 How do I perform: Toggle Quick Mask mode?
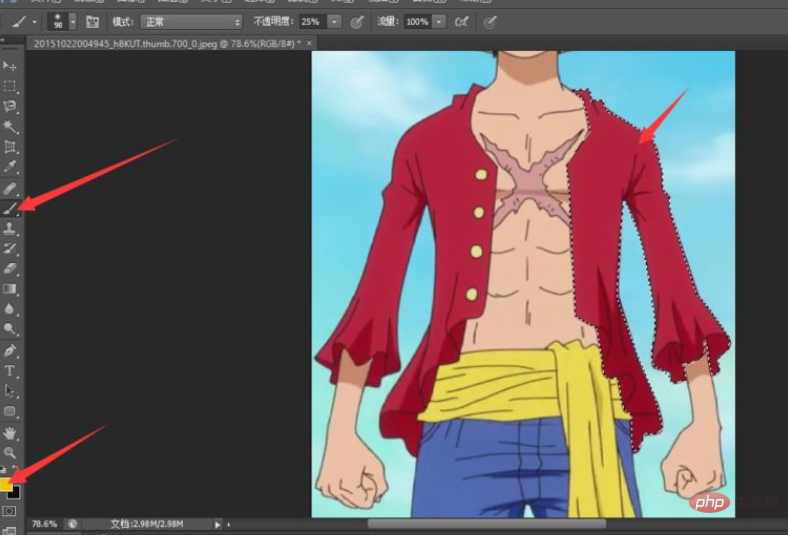point(9,511)
